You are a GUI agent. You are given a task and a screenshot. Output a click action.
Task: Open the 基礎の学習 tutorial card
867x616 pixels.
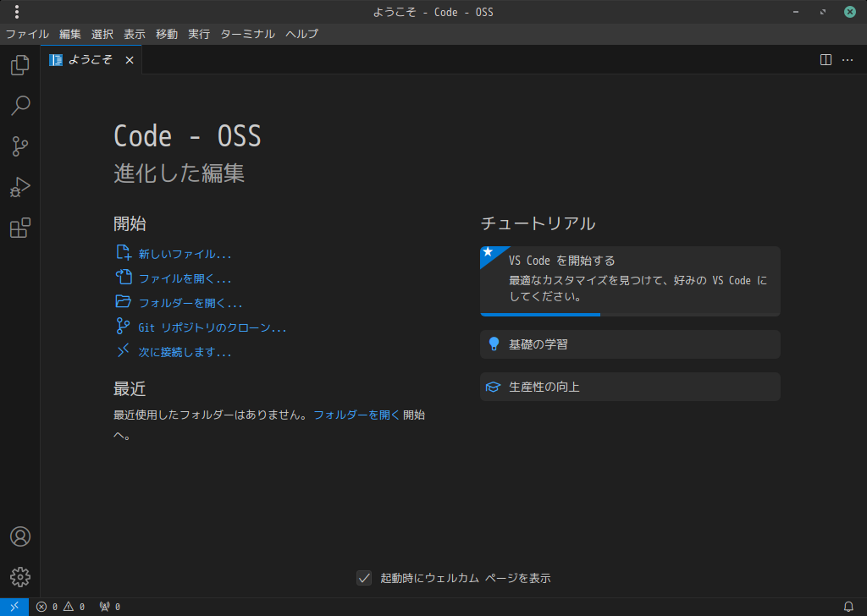click(630, 344)
